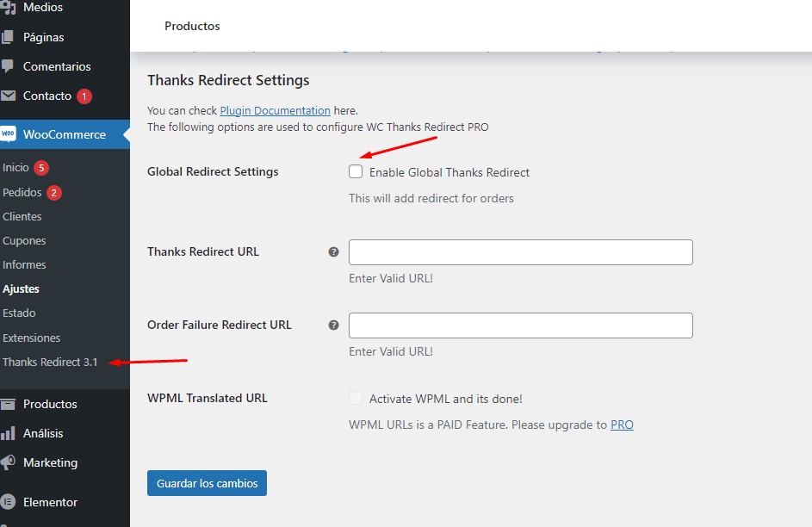812x527 pixels.
Task: Open Thanks Redirect 3.1 submenu item
Action: tap(50, 362)
